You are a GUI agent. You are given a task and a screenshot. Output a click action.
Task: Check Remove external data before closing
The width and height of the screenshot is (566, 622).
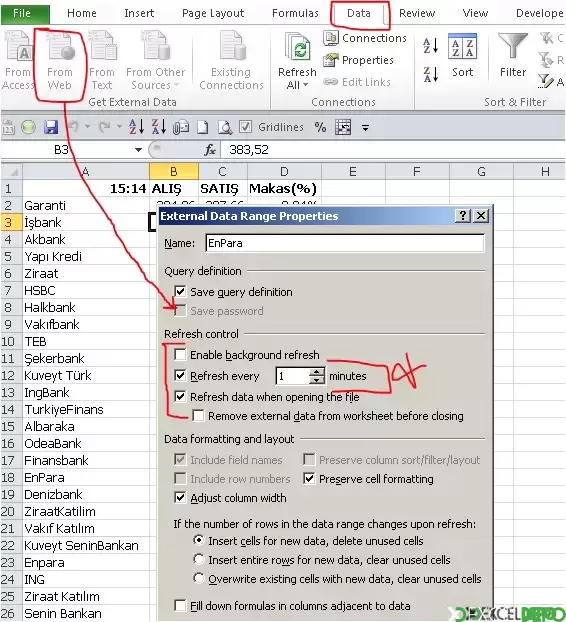[x=198, y=416]
